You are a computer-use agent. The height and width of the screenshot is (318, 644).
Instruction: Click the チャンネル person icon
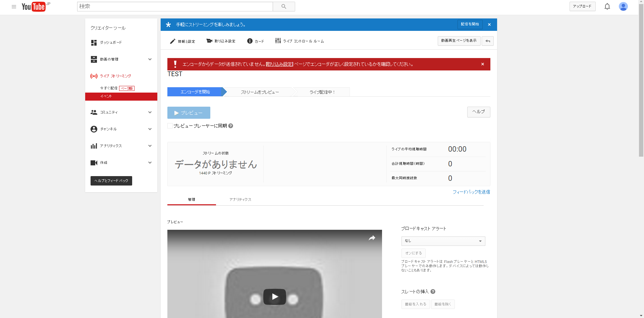point(94,129)
